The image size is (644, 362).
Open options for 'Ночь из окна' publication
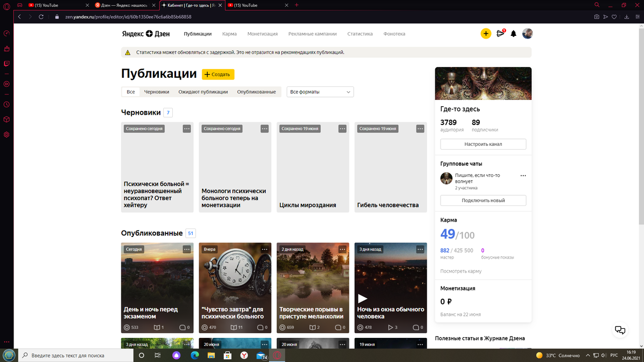[x=420, y=249]
